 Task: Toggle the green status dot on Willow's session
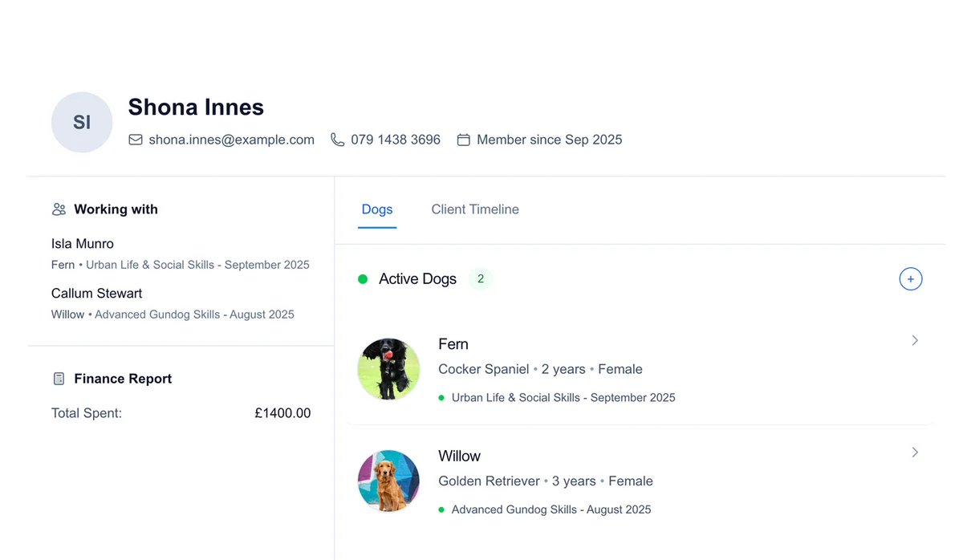(x=443, y=509)
